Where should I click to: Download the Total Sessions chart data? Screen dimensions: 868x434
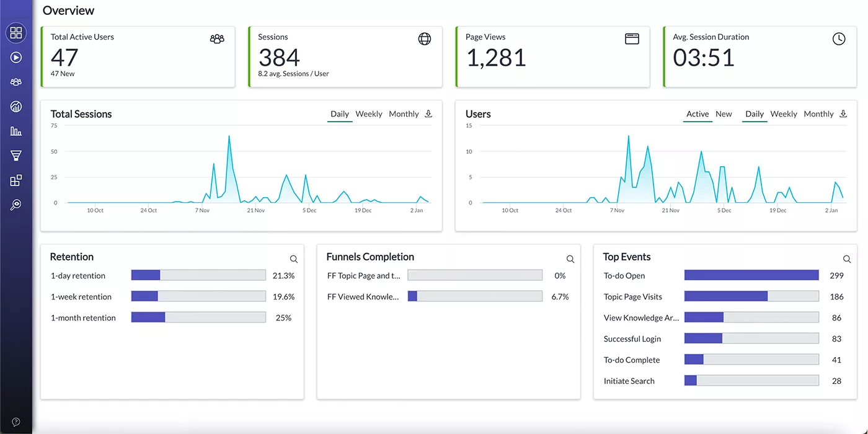point(428,114)
